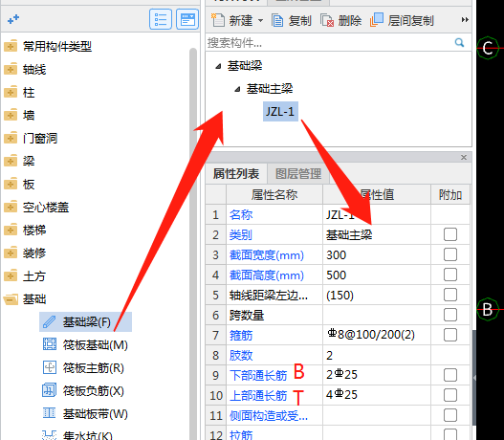Toggle 附加 checkbox for 侧面构造 row
The height and width of the screenshot is (440, 504).
[450, 415]
